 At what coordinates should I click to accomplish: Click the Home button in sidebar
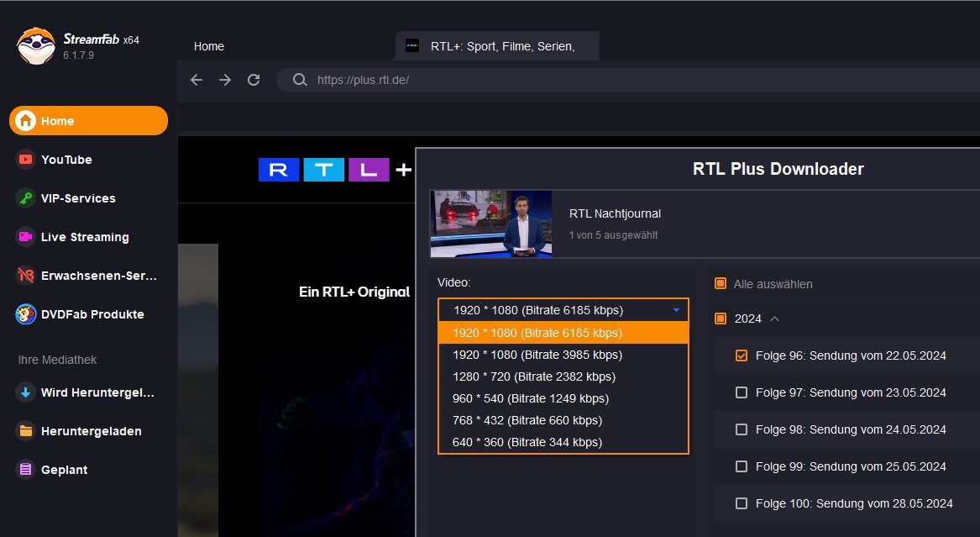pyautogui.click(x=88, y=121)
